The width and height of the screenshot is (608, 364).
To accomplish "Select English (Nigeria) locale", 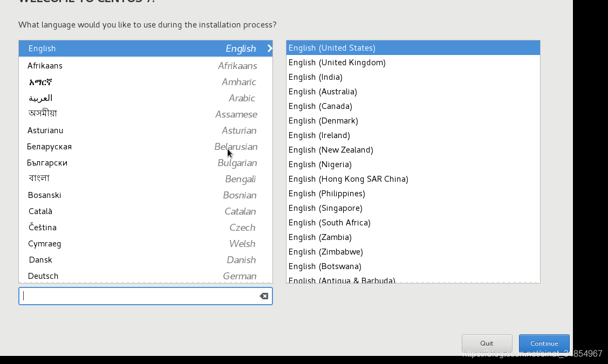I will click(x=413, y=164).
